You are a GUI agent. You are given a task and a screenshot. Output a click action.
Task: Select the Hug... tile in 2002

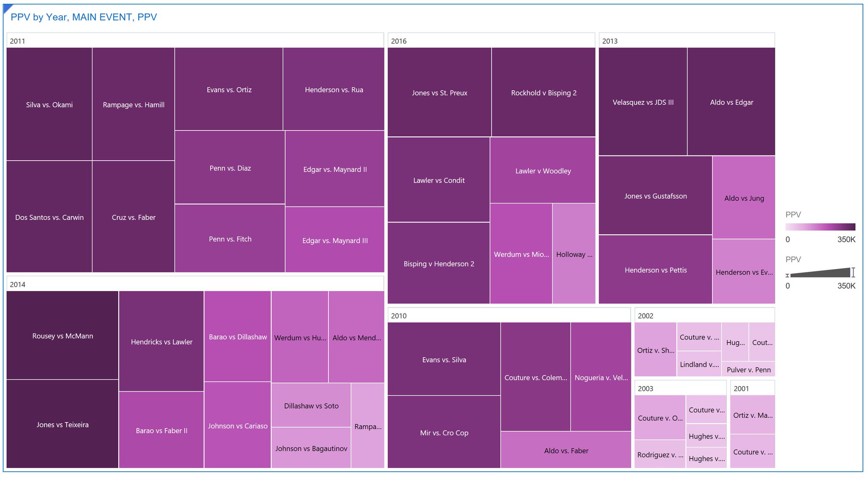[x=735, y=342]
